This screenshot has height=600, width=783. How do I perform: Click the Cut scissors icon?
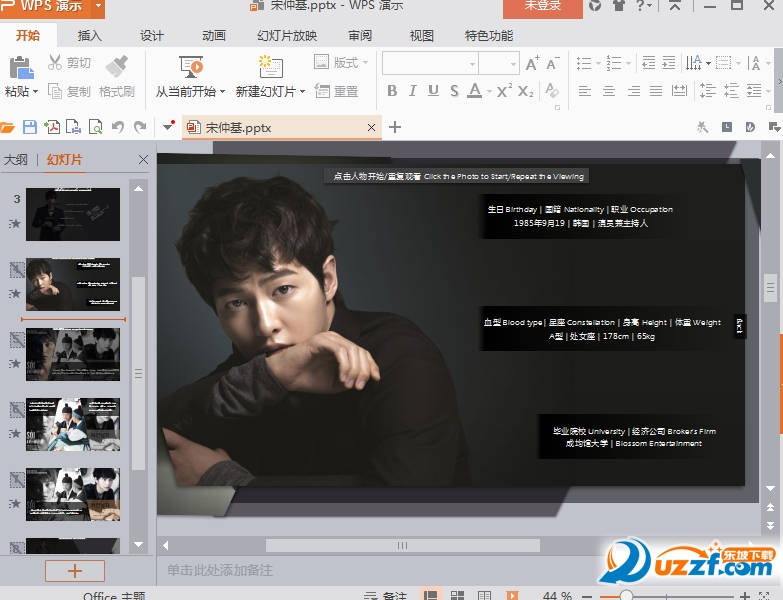54,62
